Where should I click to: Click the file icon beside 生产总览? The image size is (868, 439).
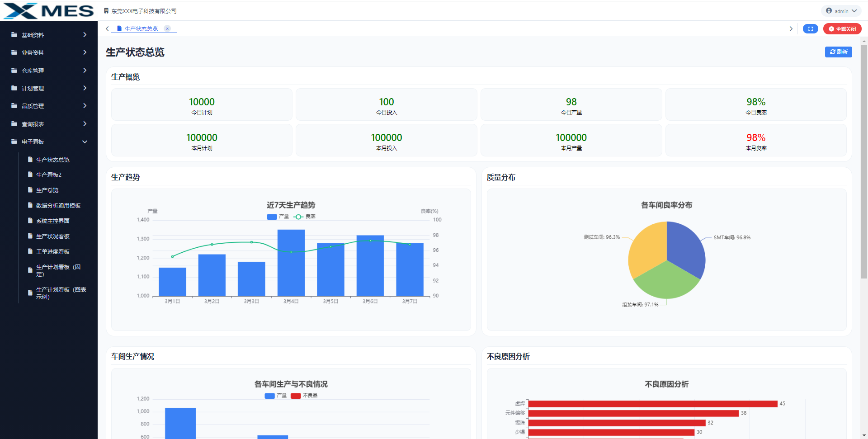tap(30, 190)
